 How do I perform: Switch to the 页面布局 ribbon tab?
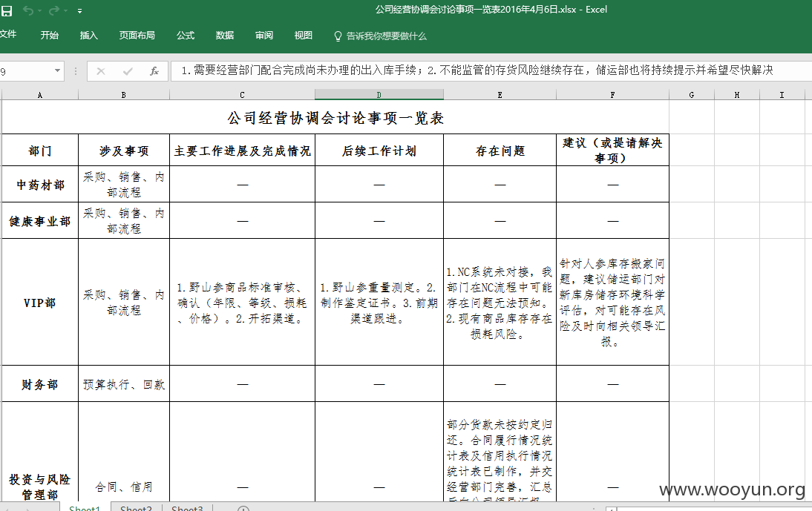point(137,35)
